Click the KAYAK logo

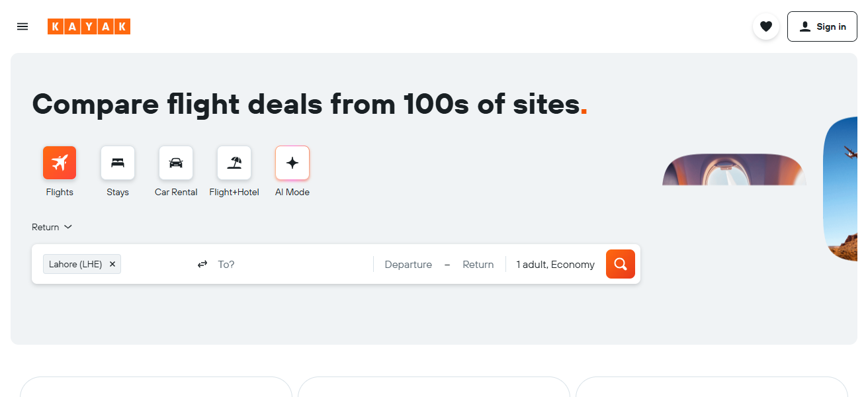tap(89, 26)
